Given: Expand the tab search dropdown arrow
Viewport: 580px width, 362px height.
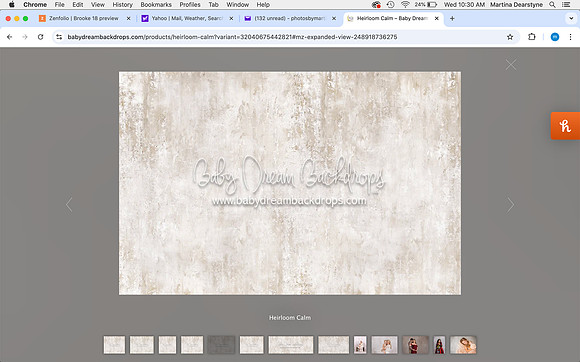Looking at the screenshot, I should [x=571, y=18].
